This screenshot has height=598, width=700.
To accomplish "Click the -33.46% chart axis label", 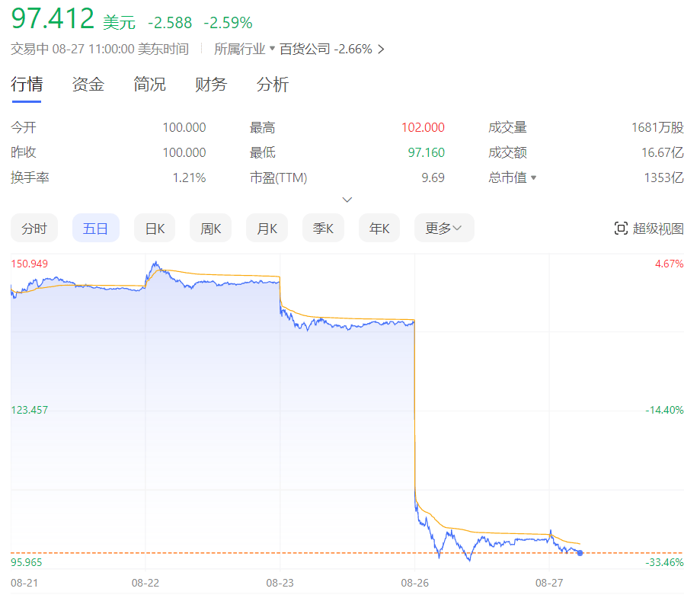I will tap(664, 562).
